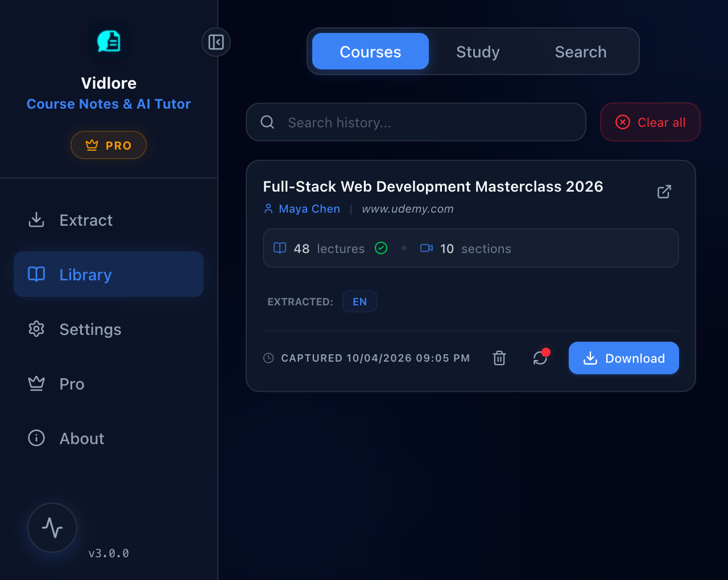Click the Full-Stack Web Development Masterclass title

pyautogui.click(x=433, y=187)
